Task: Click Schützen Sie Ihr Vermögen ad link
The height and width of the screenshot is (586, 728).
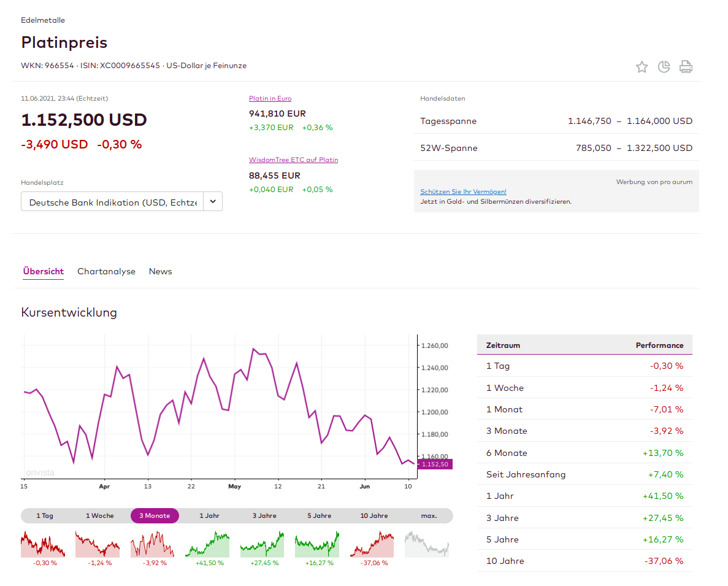Action: (463, 191)
